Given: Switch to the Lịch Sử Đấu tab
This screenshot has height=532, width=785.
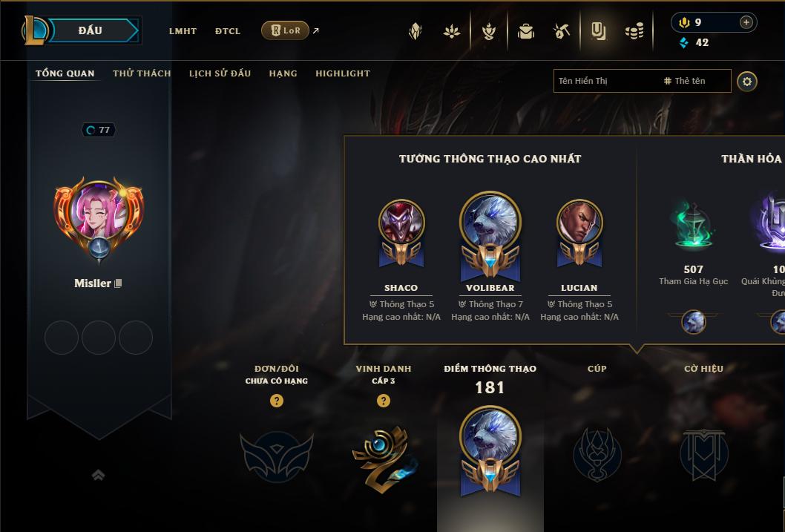Looking at the screenshot, I should pos(220,73).
